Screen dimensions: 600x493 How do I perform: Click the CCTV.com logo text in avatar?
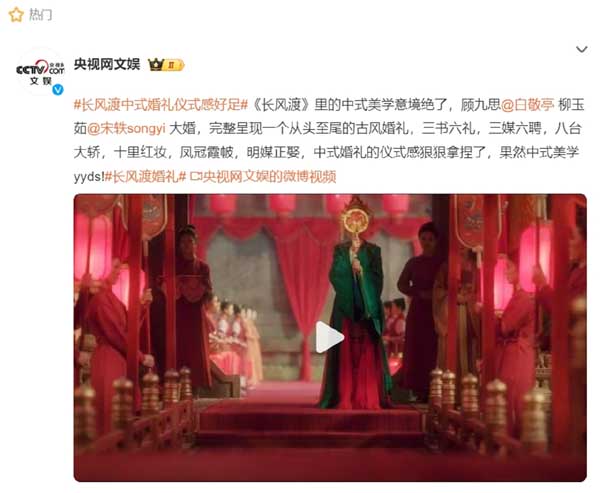(40, 69)
